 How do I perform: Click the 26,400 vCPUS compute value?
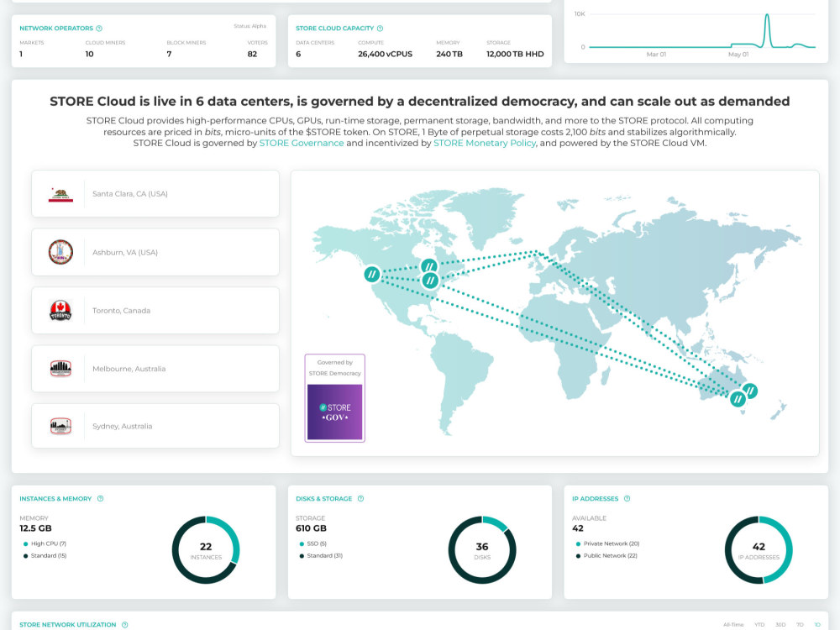pos(386,54)
